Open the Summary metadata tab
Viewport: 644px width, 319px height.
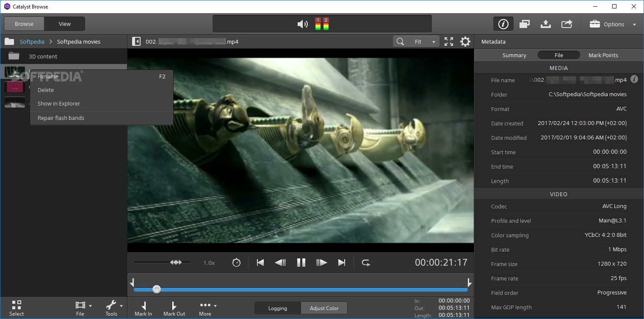[514, 55]
